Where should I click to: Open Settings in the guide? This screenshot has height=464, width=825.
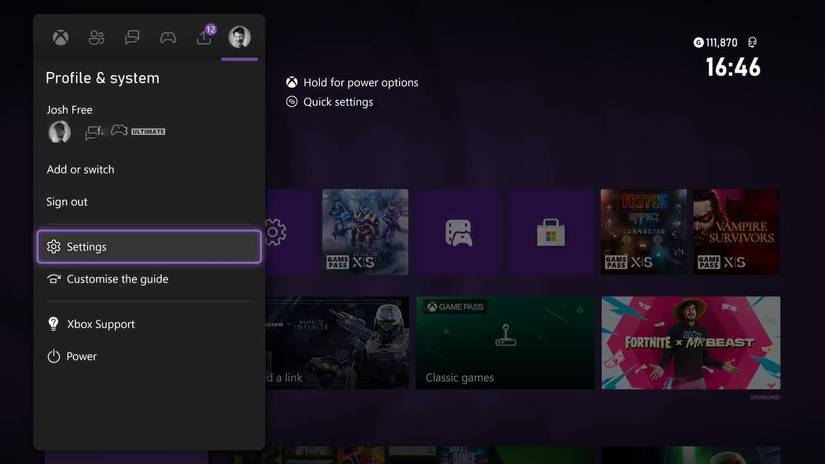(x=149, y=246)
